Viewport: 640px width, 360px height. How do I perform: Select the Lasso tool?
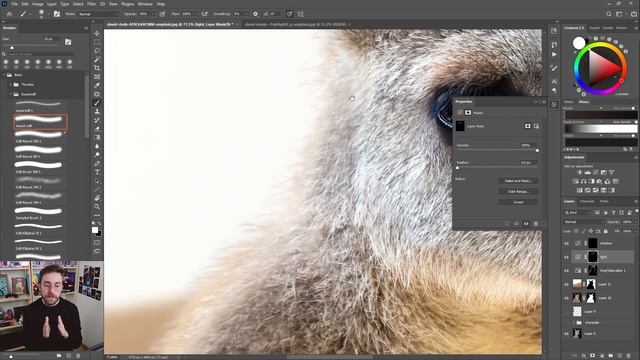tap(97, 51)
